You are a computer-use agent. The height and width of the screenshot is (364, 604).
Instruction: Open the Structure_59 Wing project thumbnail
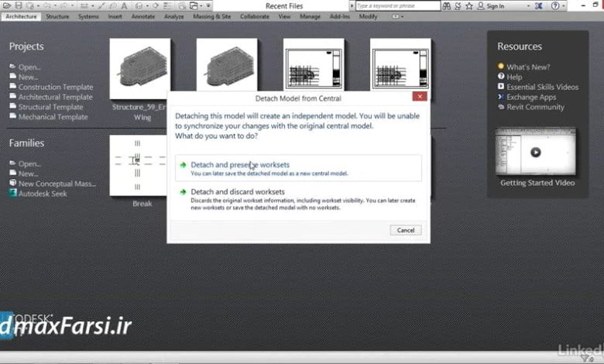tap(140, 69)
